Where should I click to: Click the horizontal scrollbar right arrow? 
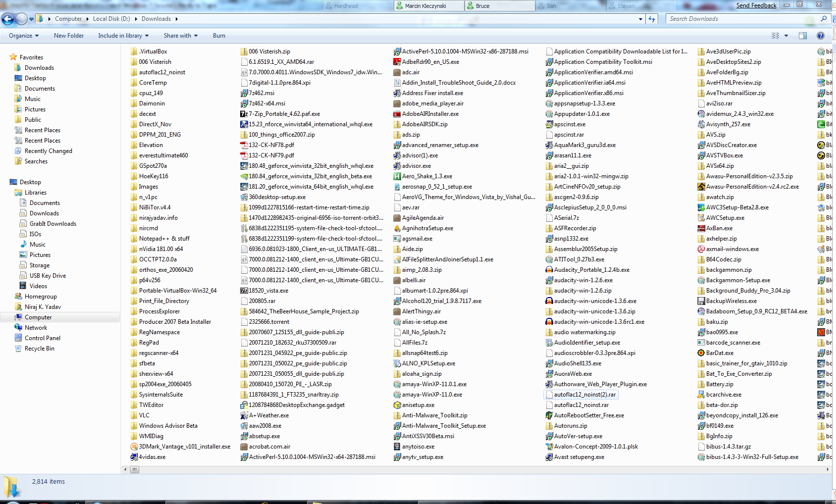pyautogui.click(x=828, y=469)
